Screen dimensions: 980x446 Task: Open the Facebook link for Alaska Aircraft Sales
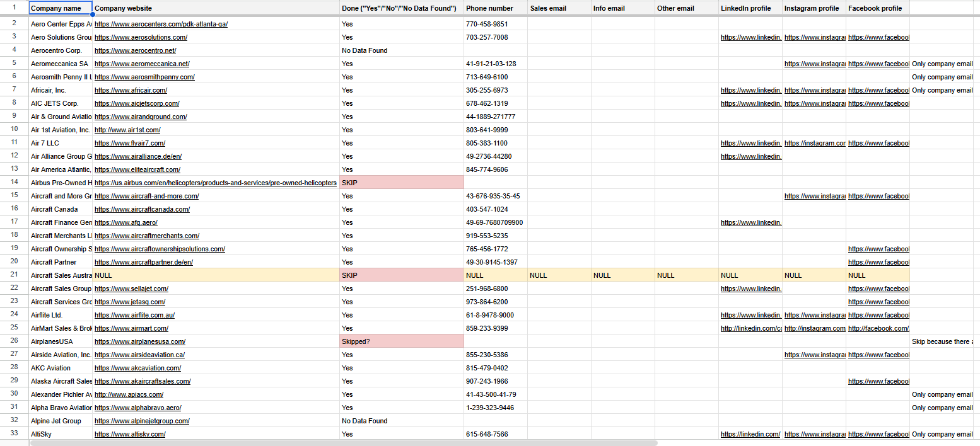pos(879,381)
